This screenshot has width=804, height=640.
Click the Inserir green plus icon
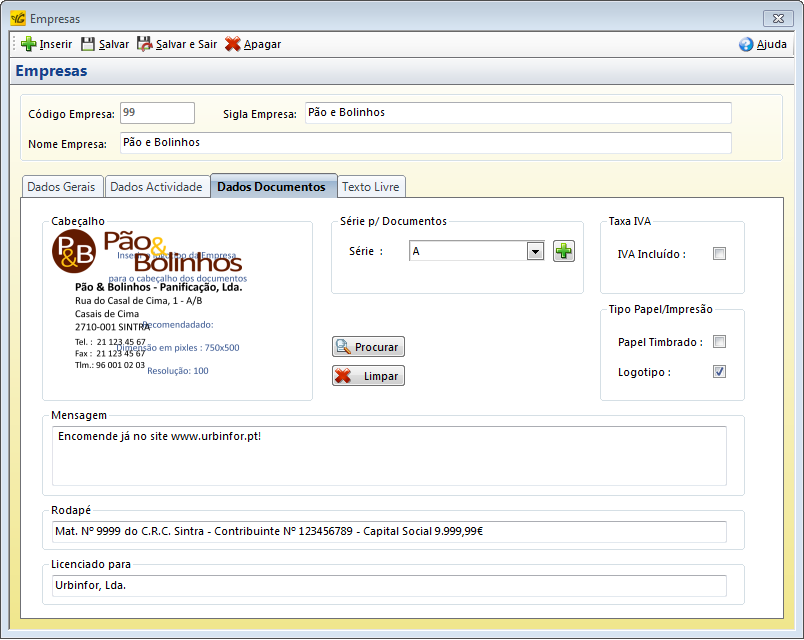28,44
